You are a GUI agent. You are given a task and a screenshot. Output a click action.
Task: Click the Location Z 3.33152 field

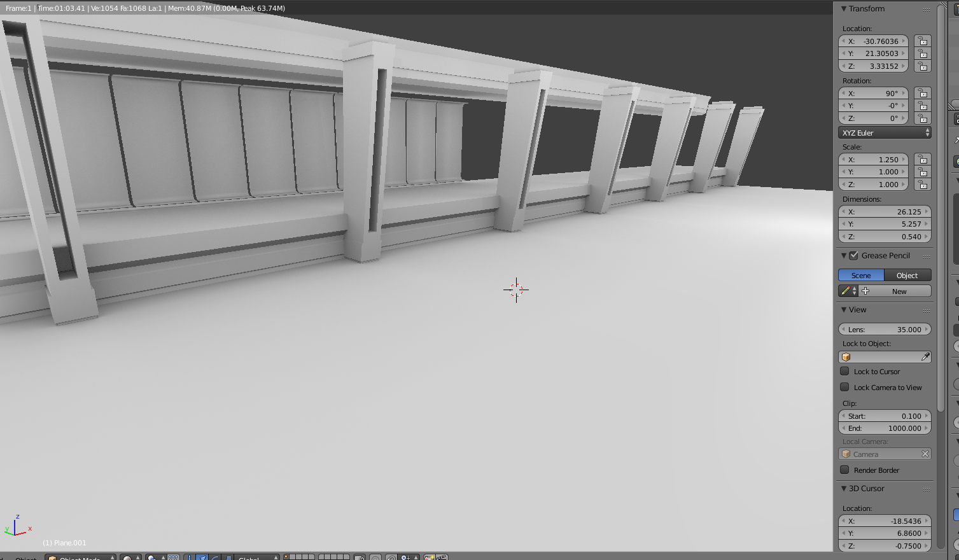pos(873,66)
